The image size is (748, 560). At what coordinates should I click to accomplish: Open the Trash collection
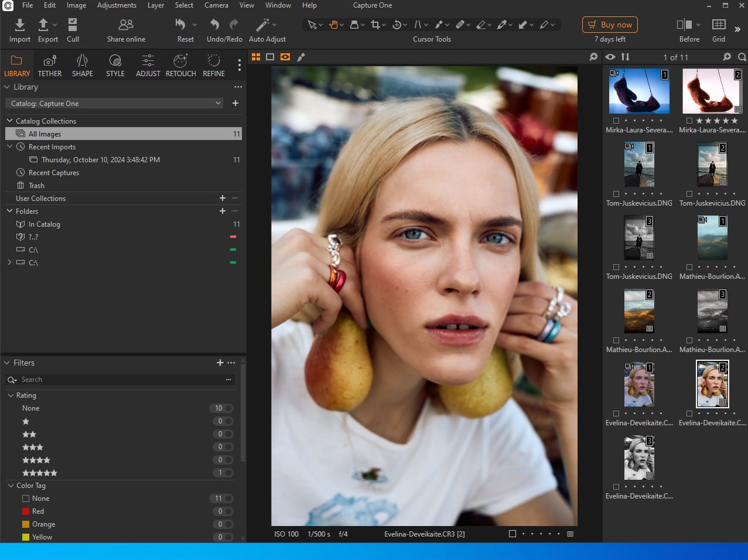(x=36, y=185)
